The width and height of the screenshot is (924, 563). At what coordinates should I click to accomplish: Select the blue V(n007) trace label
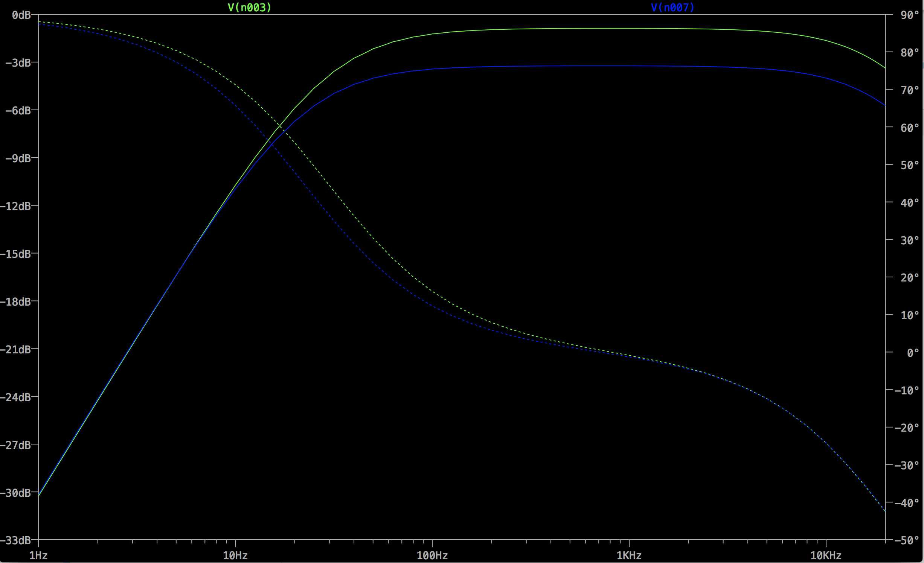672,8
